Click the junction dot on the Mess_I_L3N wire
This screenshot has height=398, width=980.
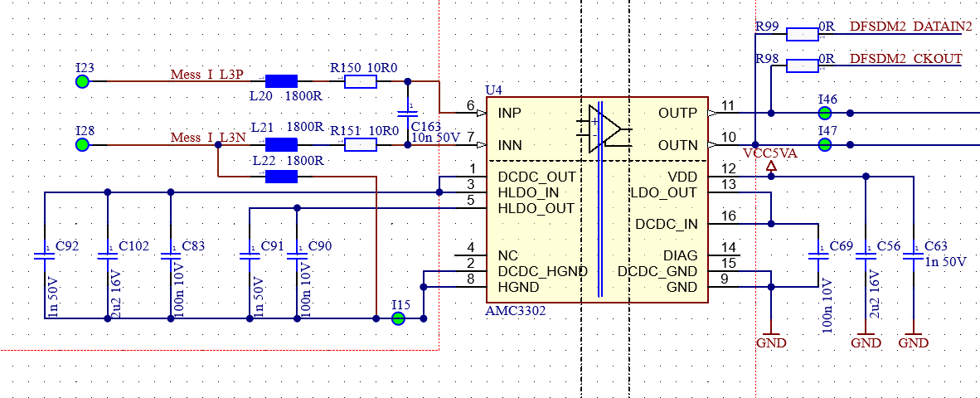point(217,145)
